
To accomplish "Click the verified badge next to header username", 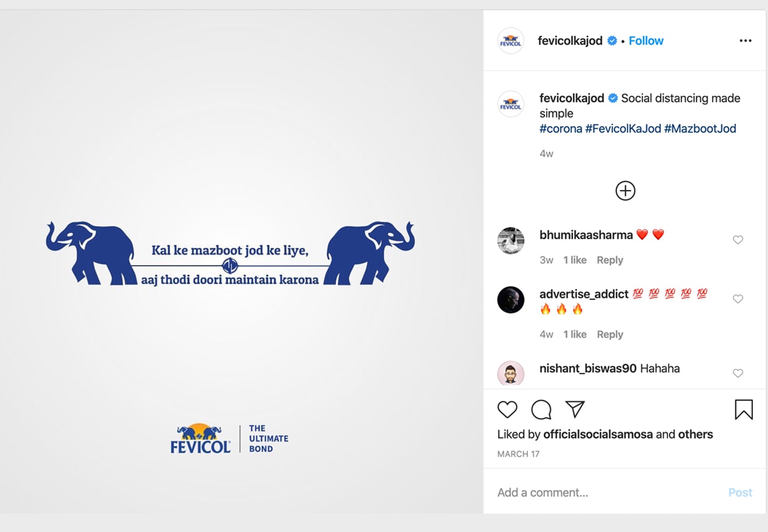I will (x=613, y=41).
